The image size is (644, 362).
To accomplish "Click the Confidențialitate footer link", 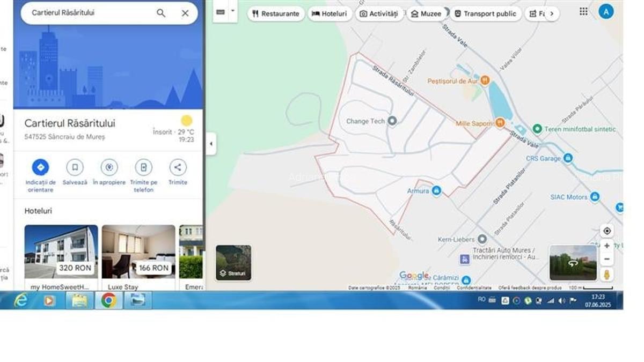I will pyautogui.click(x=473, y=287).
